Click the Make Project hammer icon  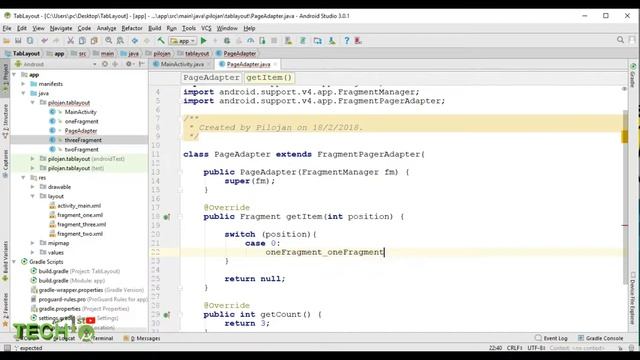[x=161, y=41]
